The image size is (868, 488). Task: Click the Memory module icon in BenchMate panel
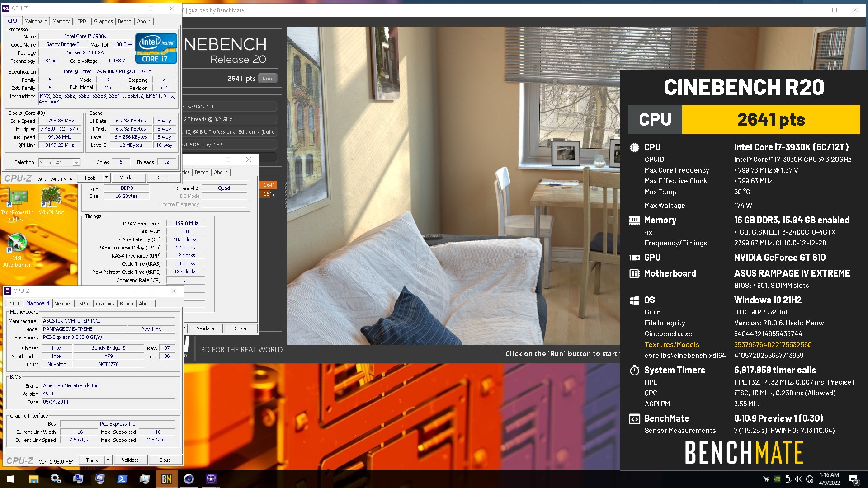pos(634,220)
